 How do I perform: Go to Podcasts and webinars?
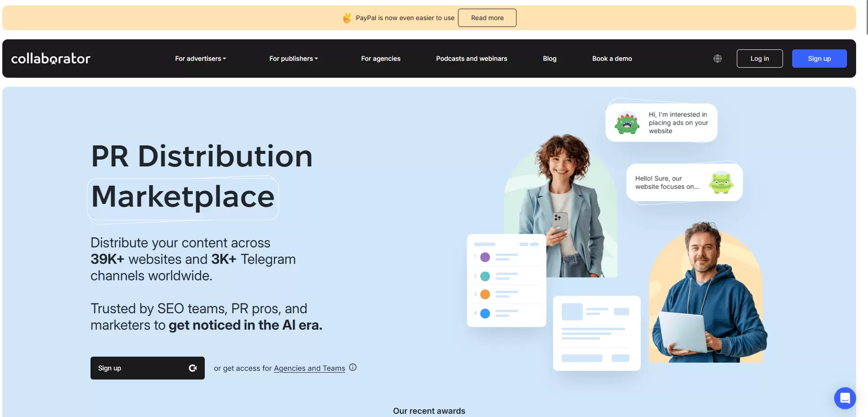coord(471,59)
